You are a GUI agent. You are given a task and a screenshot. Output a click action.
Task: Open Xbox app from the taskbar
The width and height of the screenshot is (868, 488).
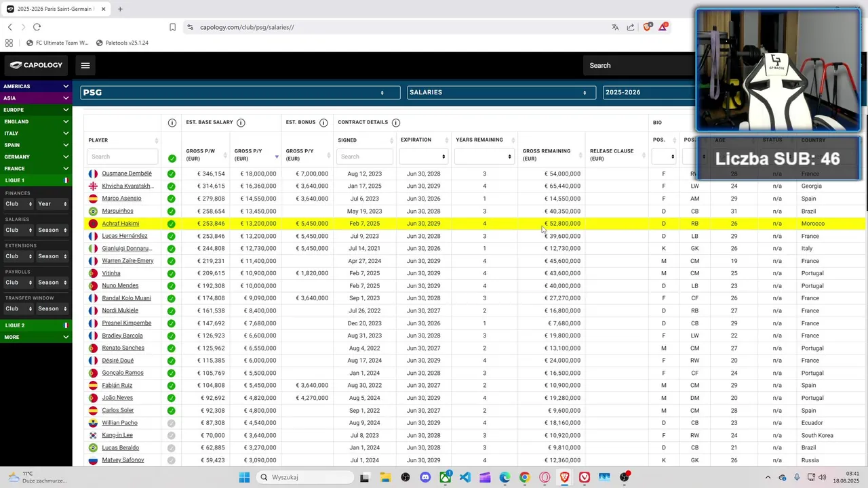[x=445, y=477]
